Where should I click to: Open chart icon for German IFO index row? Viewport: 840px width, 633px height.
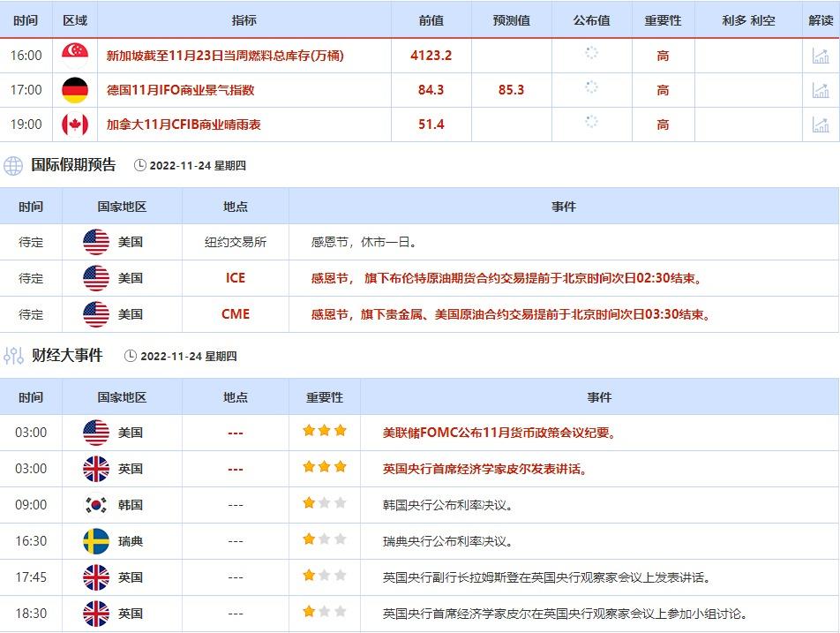click(x=821, y=90)
